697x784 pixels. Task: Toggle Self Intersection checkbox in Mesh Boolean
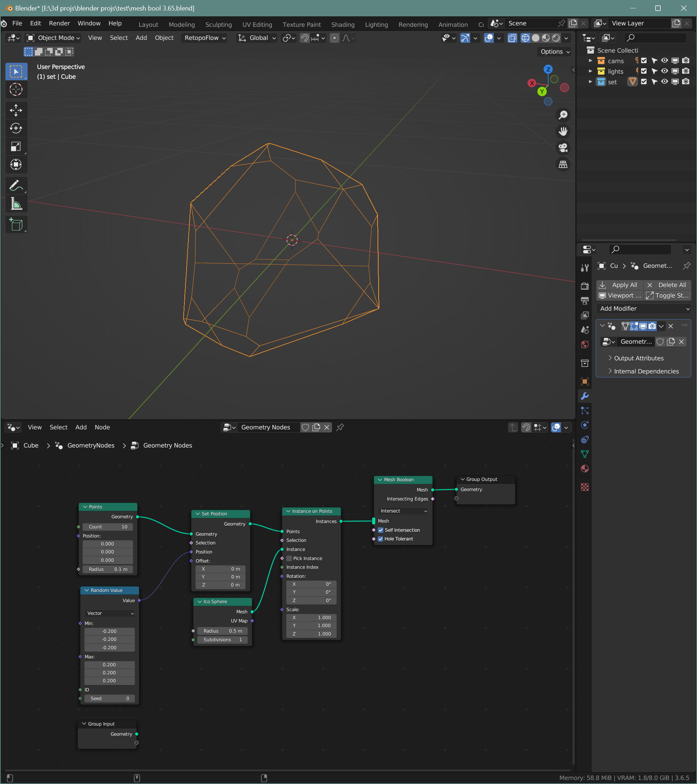(380, 530)
